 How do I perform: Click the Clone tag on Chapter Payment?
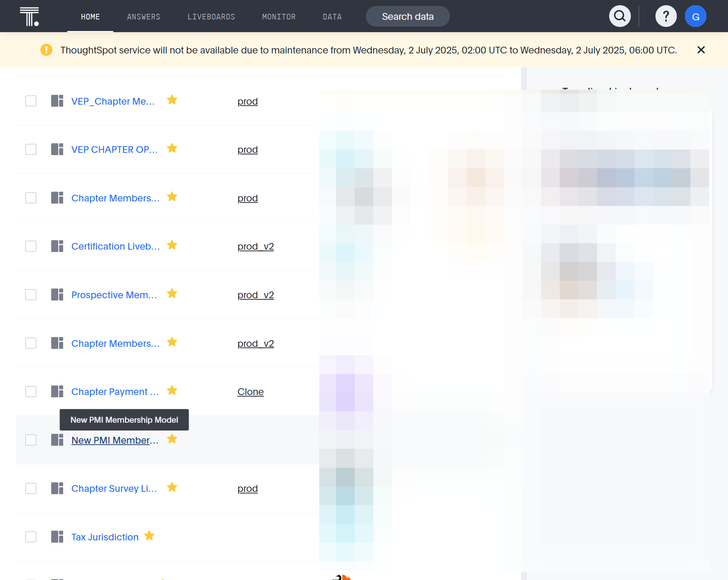[x=250, y=392]
